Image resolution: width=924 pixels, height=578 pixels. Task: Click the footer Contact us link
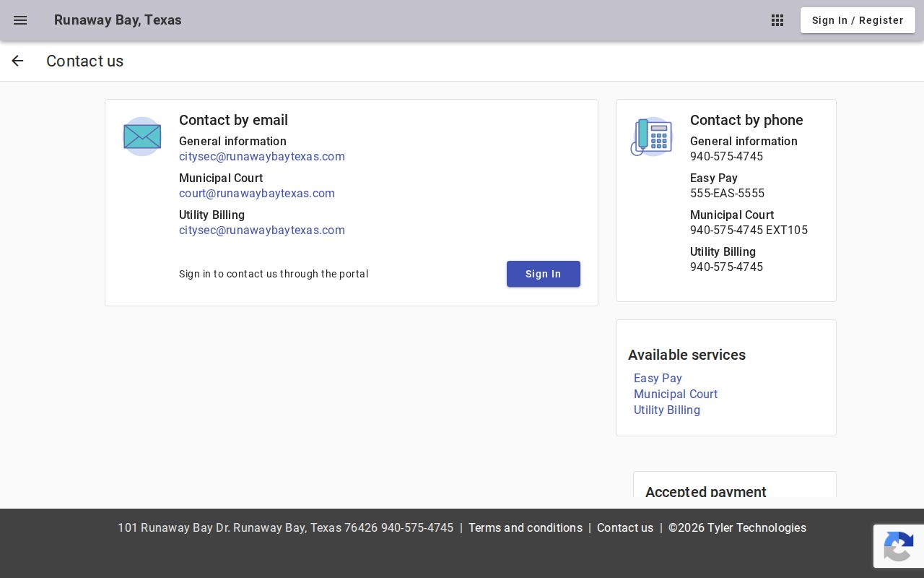(x=625, y=527)
